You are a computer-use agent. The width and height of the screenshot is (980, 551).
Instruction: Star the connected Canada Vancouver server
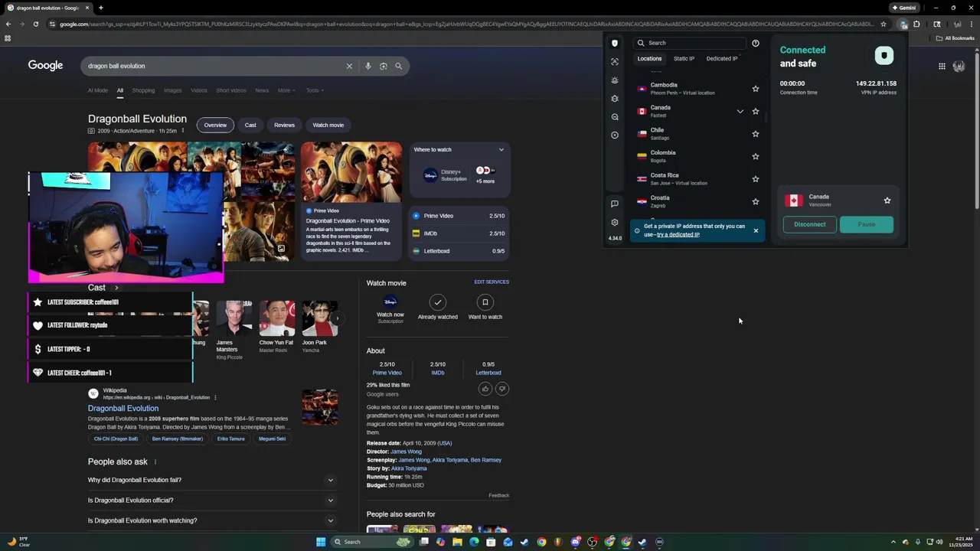coord(887,201)
